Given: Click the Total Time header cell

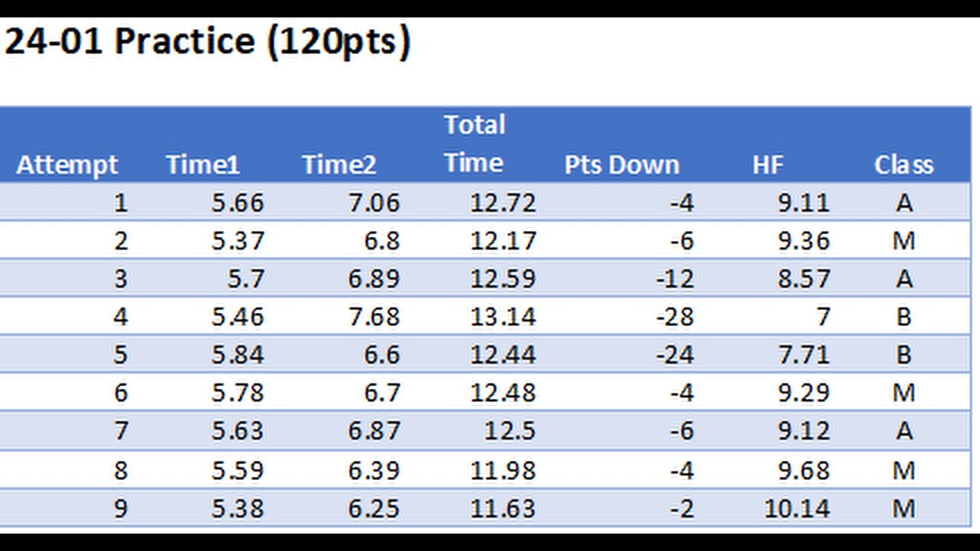Looking at the screenshot, I should click(x=475, y=144).
